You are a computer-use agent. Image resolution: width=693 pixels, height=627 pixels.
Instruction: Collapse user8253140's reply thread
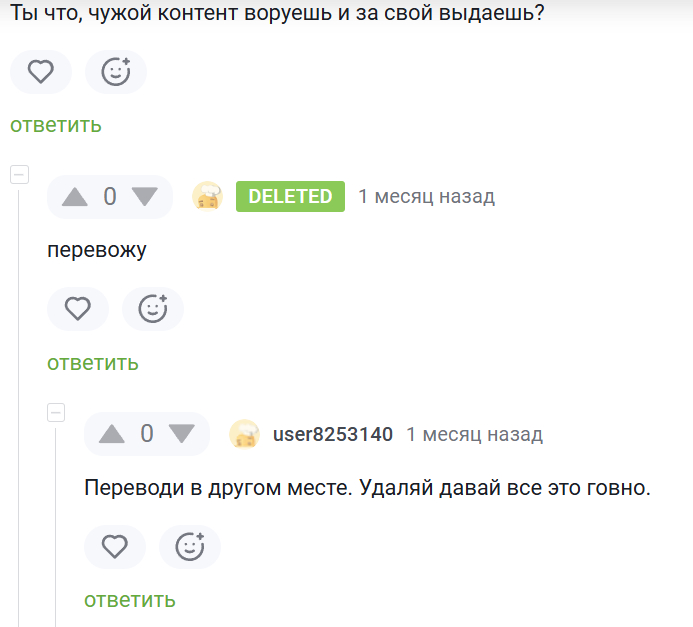pyautogui.click(x=56, y=412)
